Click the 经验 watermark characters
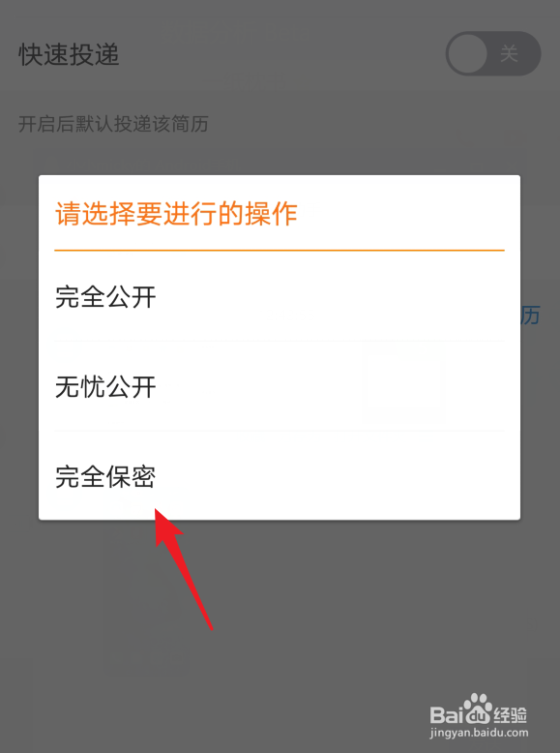Image resolution: width=560 pixels, height=753 pixels. 510,715
